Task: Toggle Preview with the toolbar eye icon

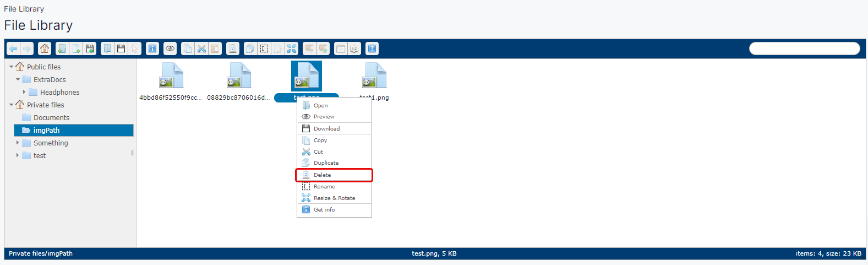Action: [171, 48]
